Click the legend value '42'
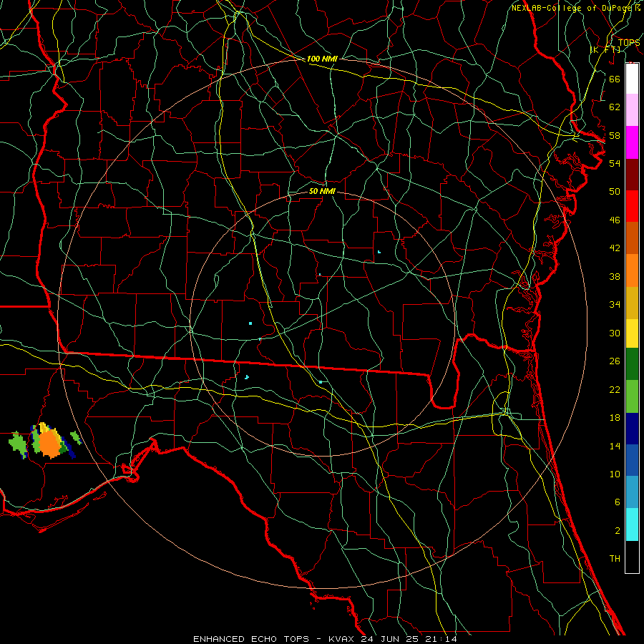This screenshot has width=644, height=644. click(615, 248)
